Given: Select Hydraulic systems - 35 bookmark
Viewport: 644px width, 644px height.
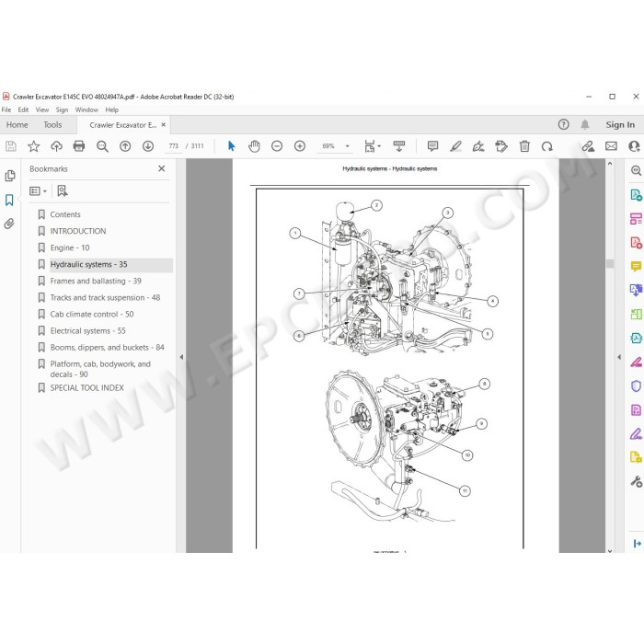Looking at the screenshot, I should [88, 265].
